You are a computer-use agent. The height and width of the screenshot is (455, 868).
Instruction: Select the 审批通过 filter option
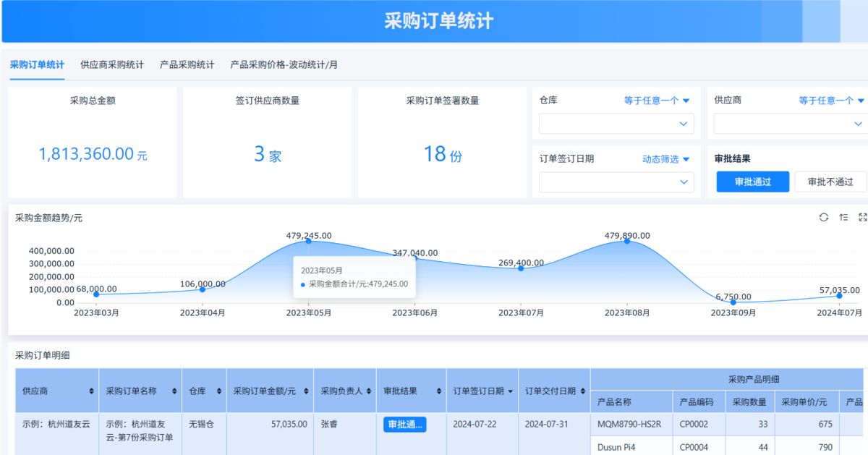(752, 182)
